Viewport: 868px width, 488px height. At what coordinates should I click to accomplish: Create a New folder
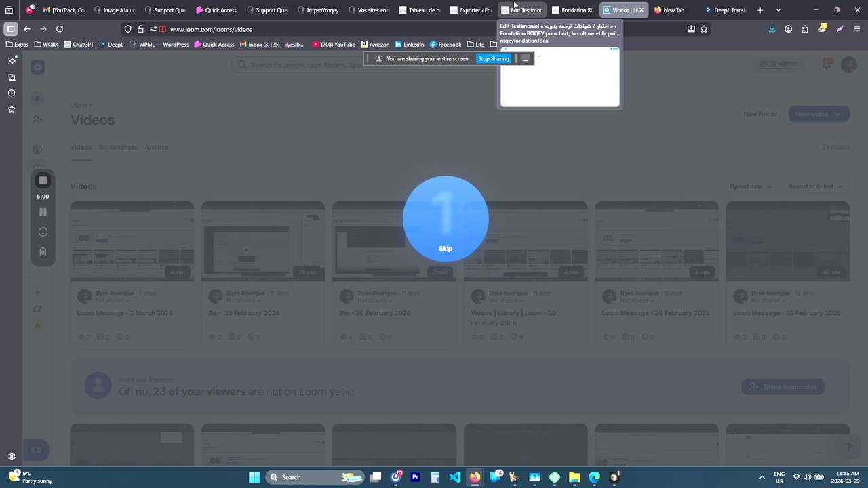(760, 114)
